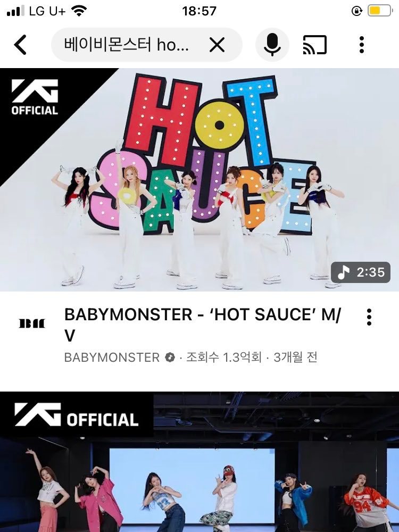Tap the 18:57 clock in status bar
The height and width of the screenshot is (532, 399).
[x=199, y=11]
